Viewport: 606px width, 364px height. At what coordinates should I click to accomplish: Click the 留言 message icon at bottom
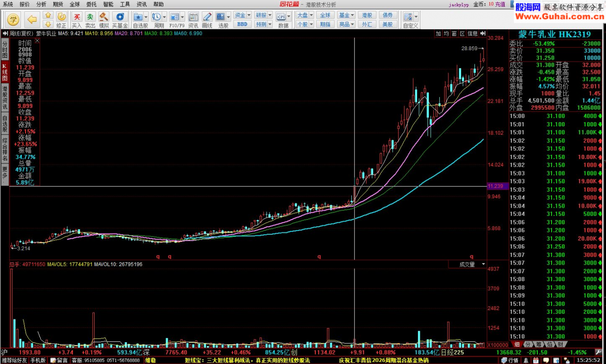point(59,360)
